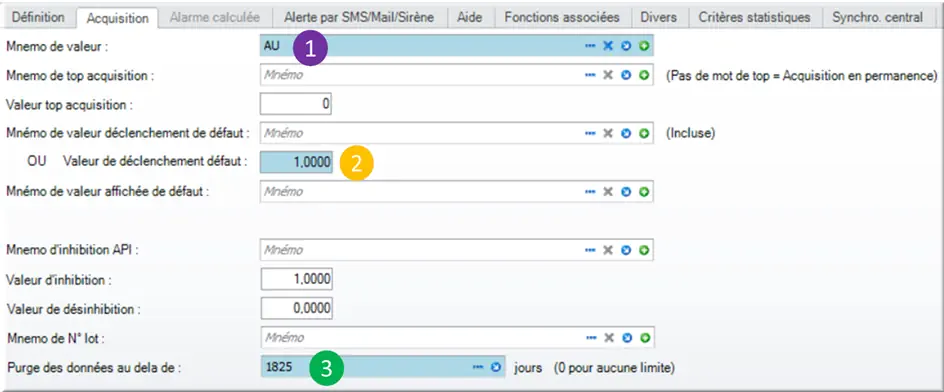Click the Valeur de désinhibition field
Viewport: 944px width, 392px height.
tap(296, 309)
